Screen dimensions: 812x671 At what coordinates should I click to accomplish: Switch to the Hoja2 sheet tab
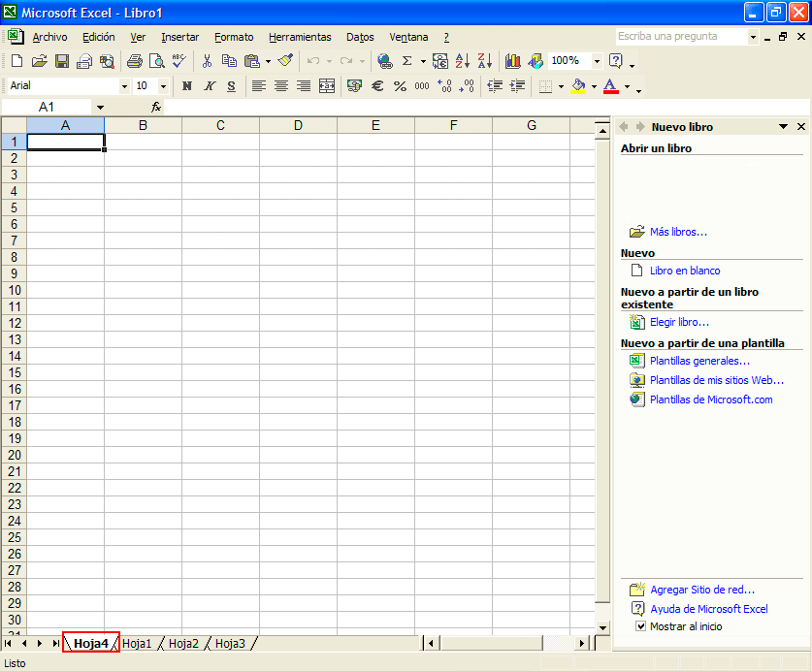coord(183,644)
